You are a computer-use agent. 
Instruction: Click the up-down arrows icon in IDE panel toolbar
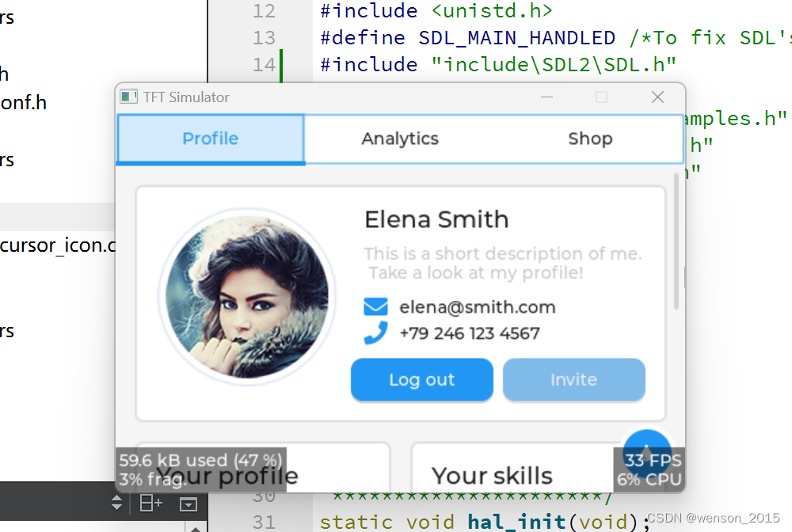coord(116,503)
